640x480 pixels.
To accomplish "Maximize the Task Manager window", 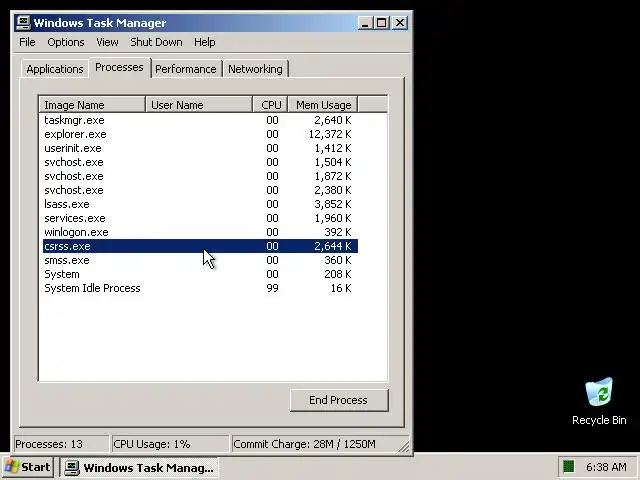I will 382,23.
